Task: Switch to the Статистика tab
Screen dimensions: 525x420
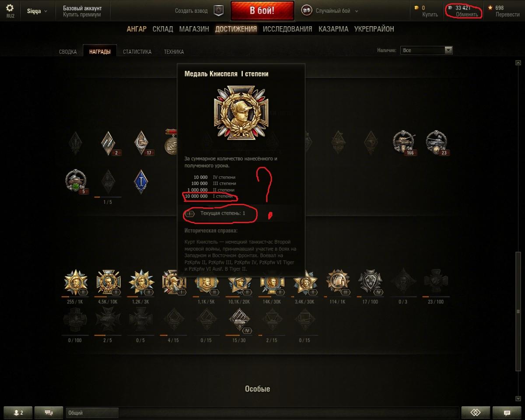Action: coord(137,52)
